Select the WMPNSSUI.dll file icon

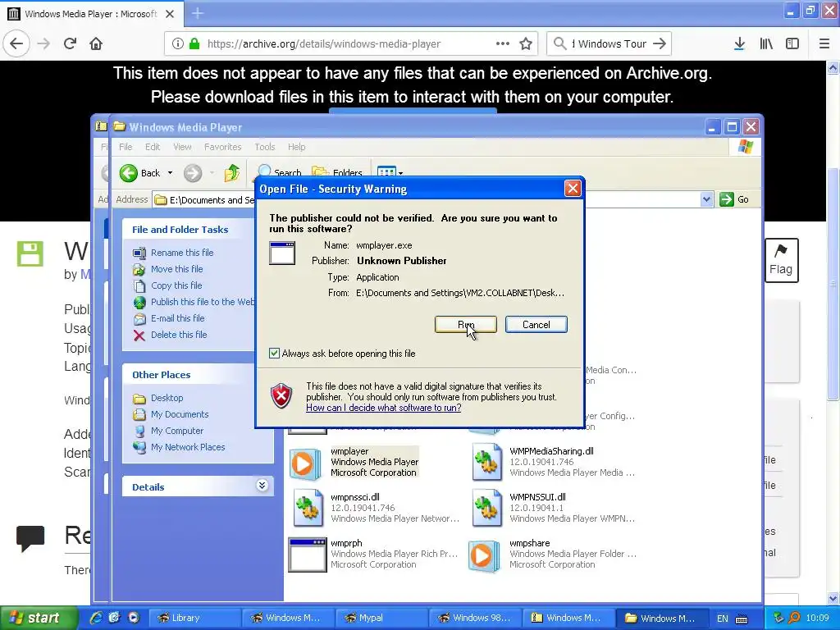(486, 508)
